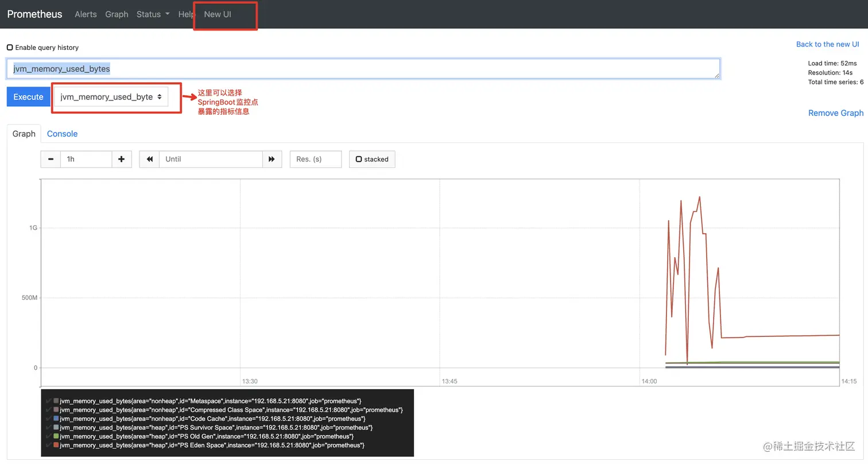Rewind the end time with double-left arrow
This screenshot has width=868, height=465.
149,159
